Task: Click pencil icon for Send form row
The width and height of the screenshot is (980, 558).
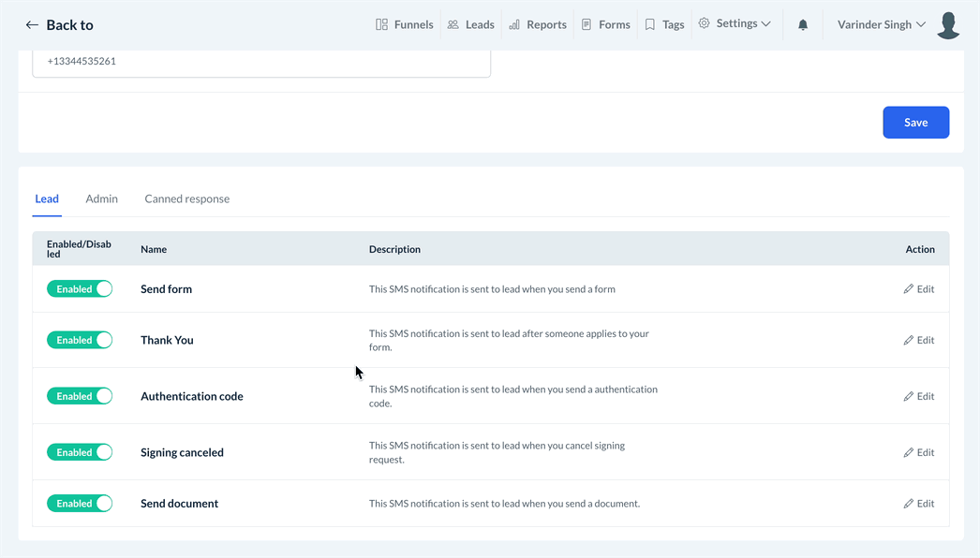Action: (x=908, y=289)
